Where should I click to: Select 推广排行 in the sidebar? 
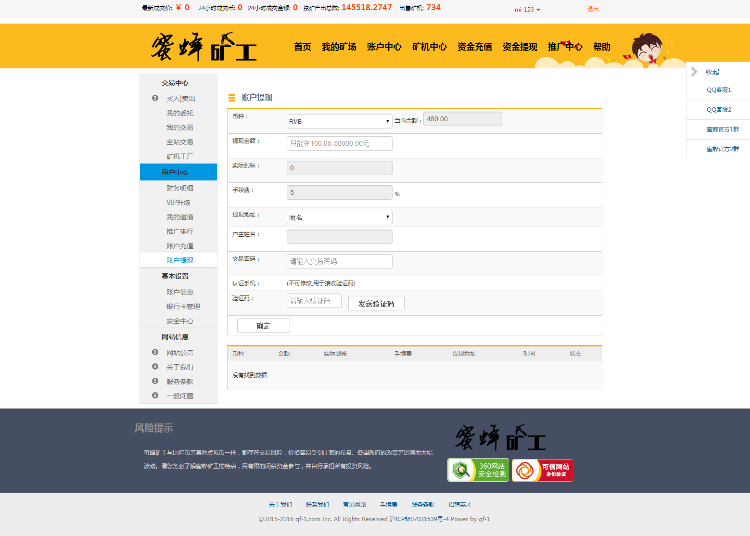click(x=180, y=231)
